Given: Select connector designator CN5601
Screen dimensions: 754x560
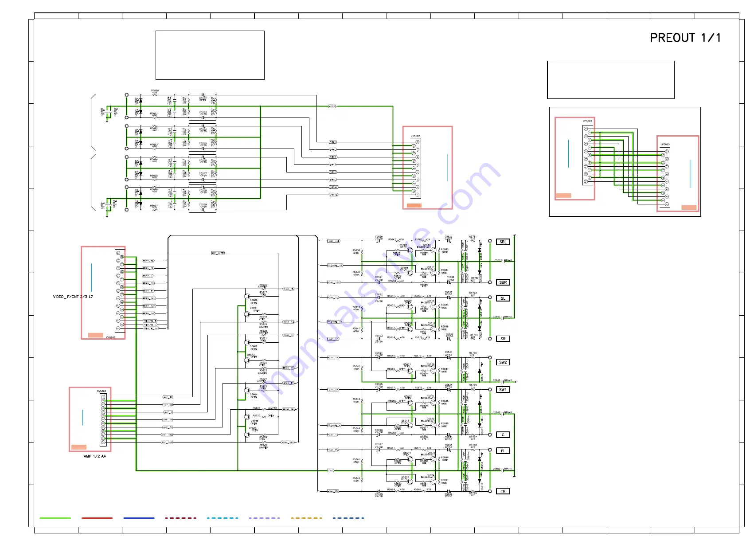Looking at the screenshot, I should pos(110,337).
